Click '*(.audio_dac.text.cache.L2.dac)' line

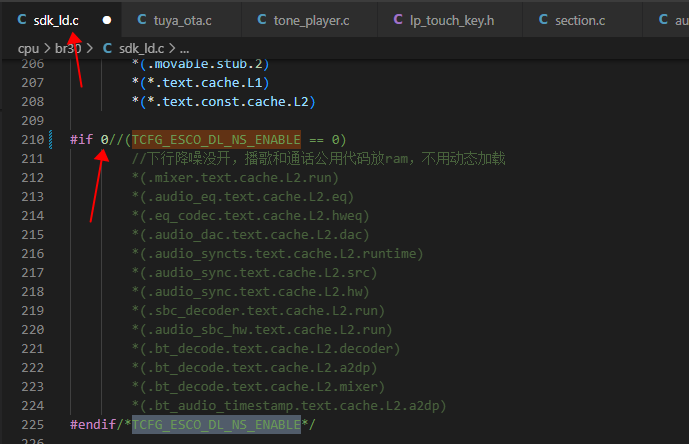[x=250, y=234]
